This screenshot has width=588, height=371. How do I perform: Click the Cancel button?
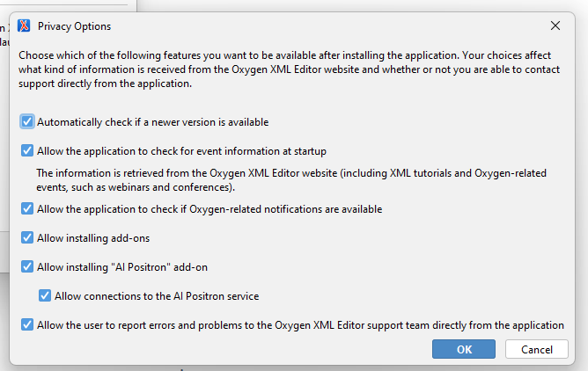(536, 349)
